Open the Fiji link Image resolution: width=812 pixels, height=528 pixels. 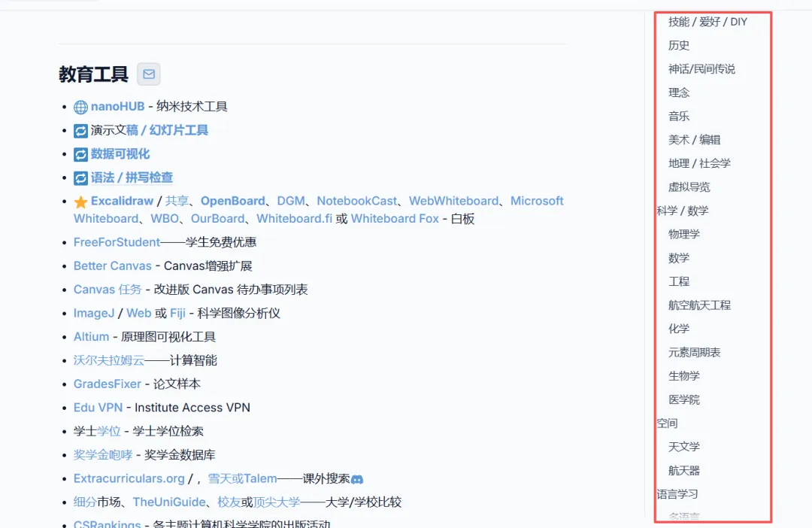tap(177, 313)
